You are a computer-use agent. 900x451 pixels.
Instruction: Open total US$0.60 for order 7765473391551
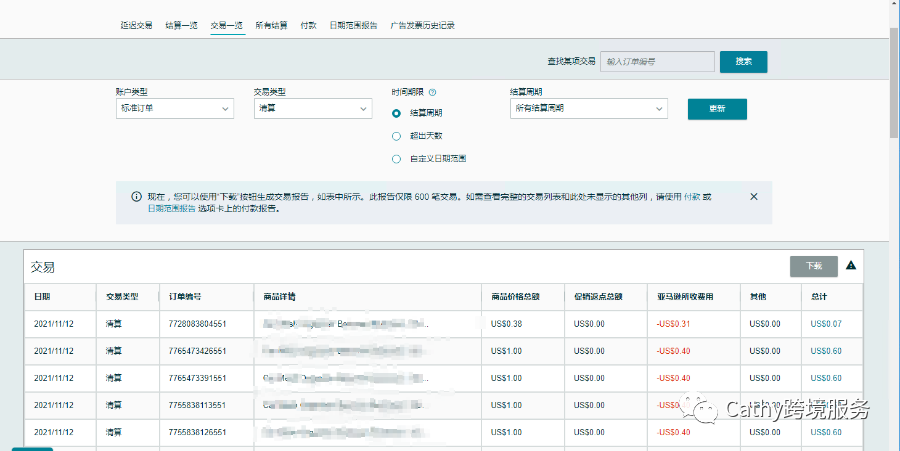pyautogui.click(x=826, y=378)
